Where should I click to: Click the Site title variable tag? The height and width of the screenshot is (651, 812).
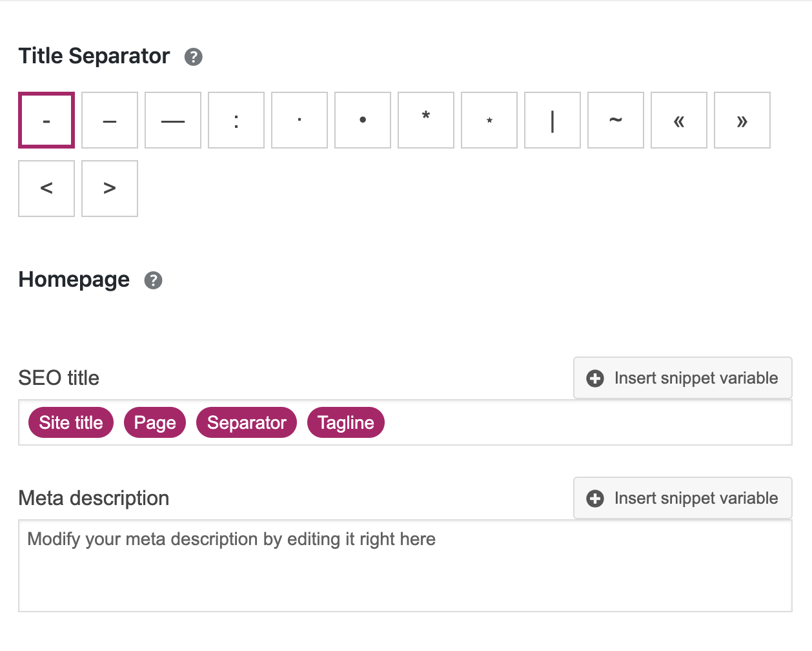coord(70,422)
